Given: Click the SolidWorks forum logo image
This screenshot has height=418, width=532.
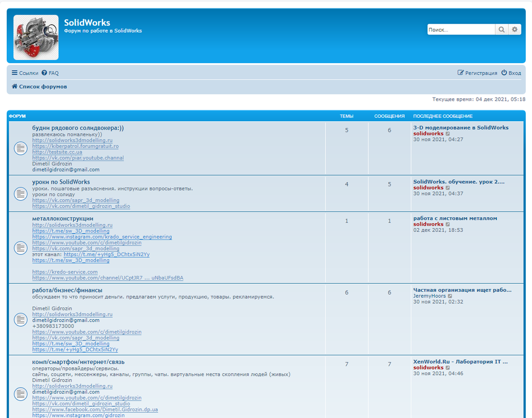Looking at the screenshot, I should [36, 37].
